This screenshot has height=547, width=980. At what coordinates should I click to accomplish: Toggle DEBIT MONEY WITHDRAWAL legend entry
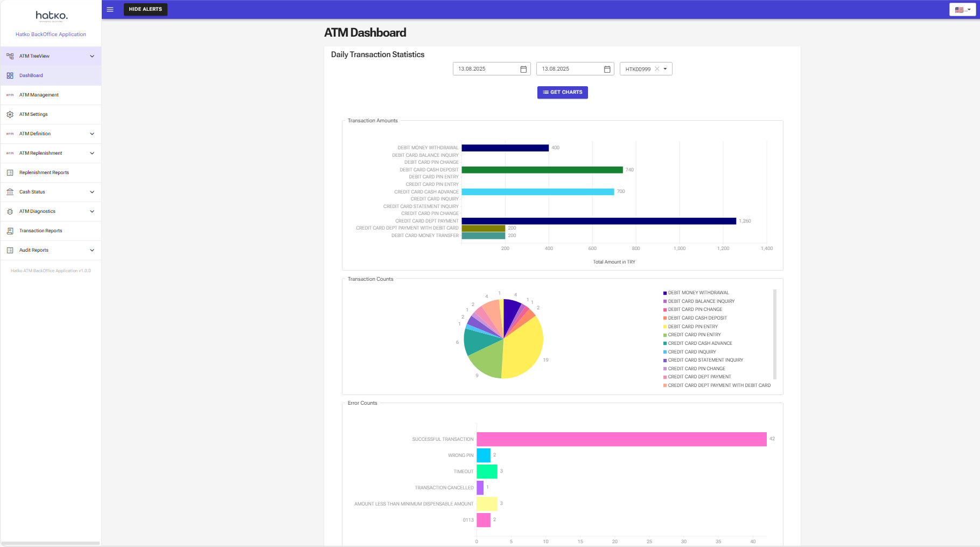698,293
